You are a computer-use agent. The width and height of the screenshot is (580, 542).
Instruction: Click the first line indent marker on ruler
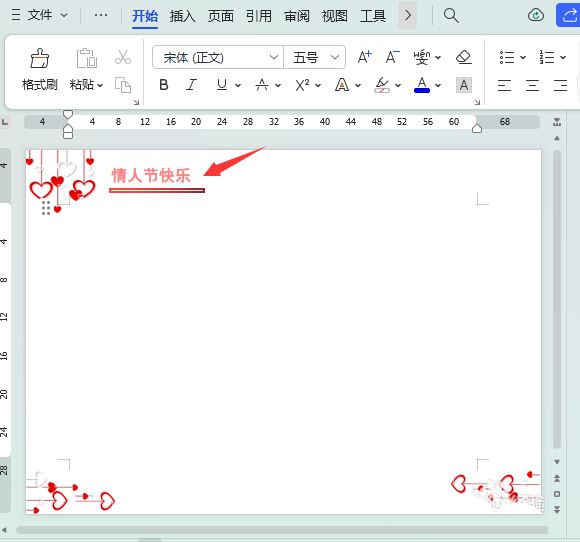click(68, 115)
